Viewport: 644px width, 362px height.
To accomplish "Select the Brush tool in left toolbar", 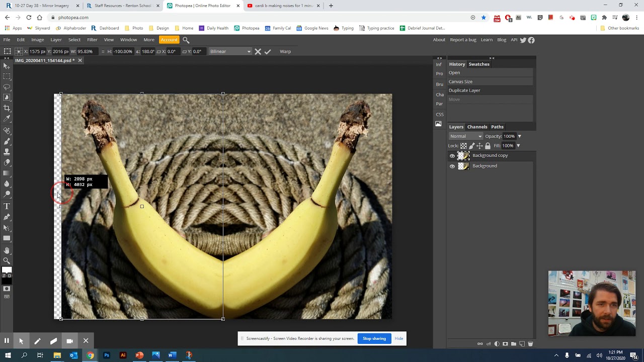I will [x=7, y=141].
